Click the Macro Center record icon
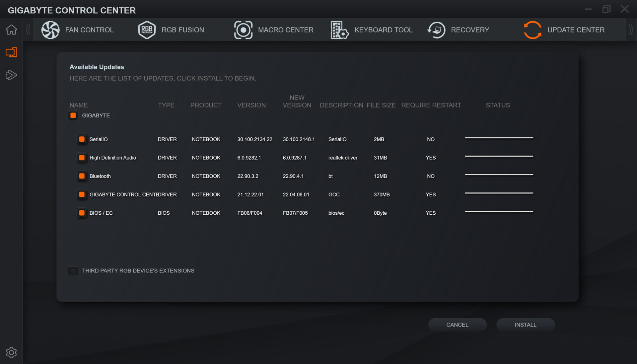The height and width of the screenshot is (364, 637). [243, 30]
